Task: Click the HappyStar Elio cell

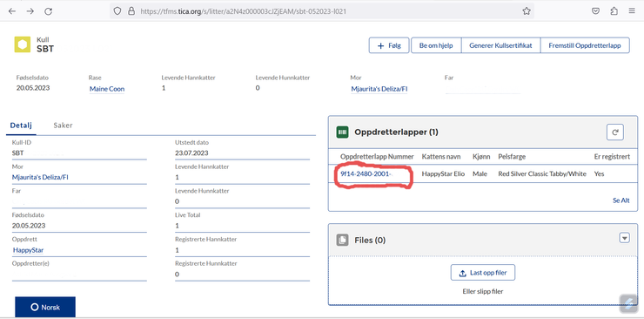Action: (443, 174)
